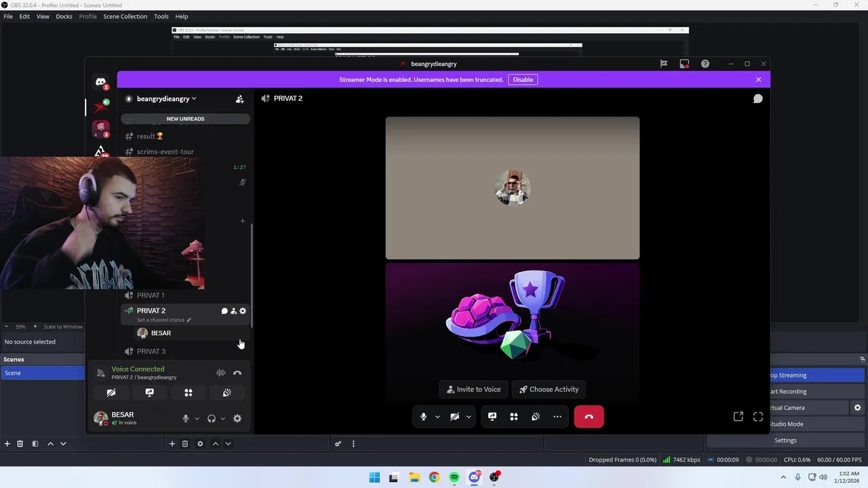Open the server with 3 unread badge
Viewport: 868px width, 488px height.
100,128
